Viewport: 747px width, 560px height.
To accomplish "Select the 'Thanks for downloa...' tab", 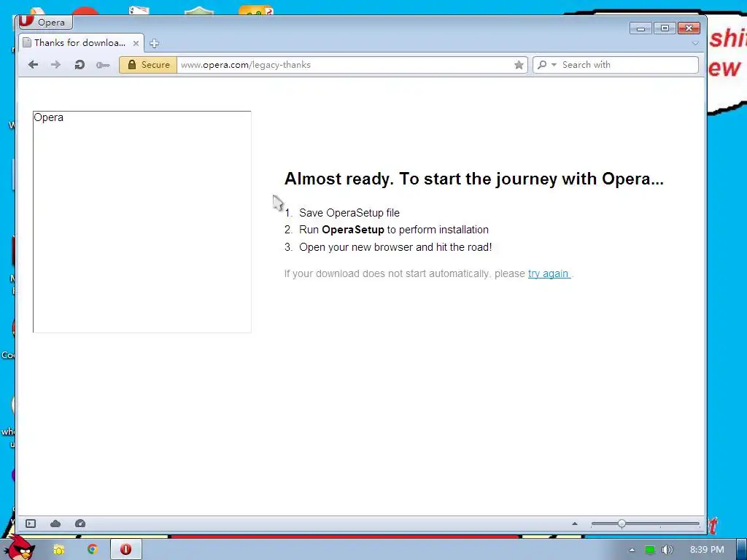I will point(80,43).
